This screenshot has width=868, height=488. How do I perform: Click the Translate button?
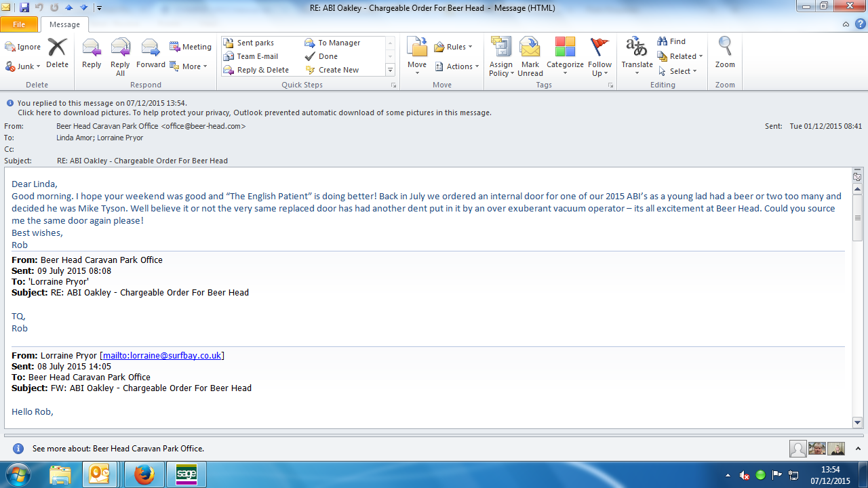[637, 57]
